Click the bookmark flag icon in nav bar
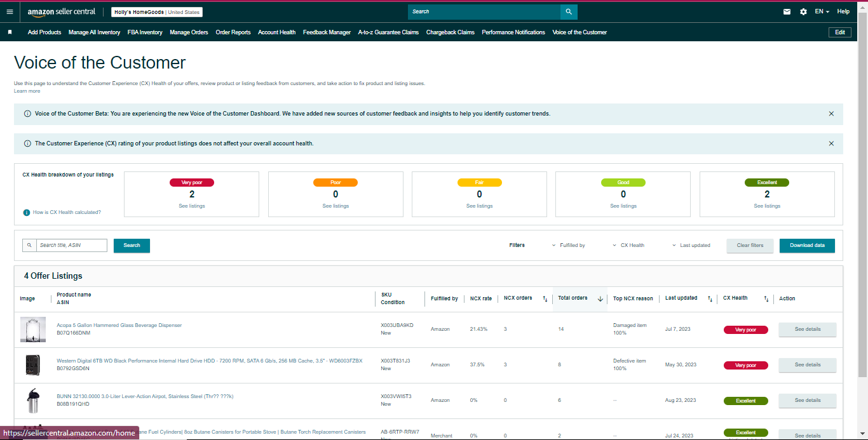This screenshot has width=868, height=440. click(10, 32)
